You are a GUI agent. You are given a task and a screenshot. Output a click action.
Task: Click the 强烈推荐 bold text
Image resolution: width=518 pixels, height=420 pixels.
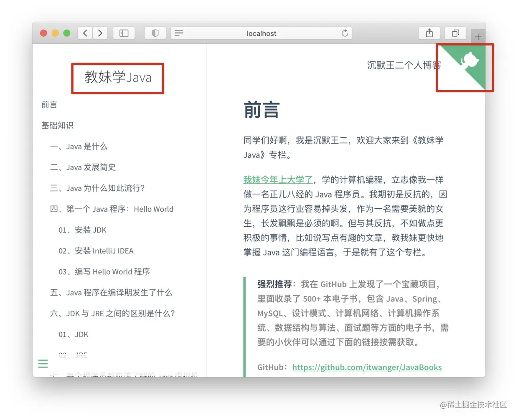tap(274, 284)
